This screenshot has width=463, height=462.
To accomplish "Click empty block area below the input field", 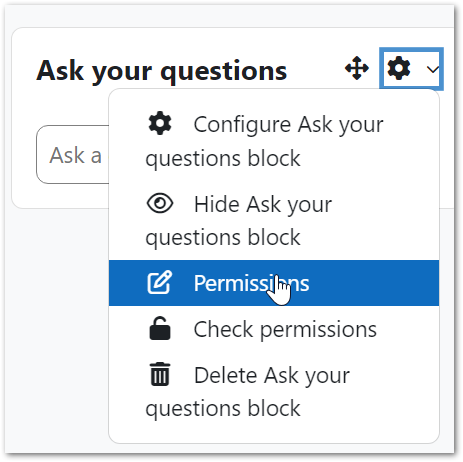I will (60, 196).
